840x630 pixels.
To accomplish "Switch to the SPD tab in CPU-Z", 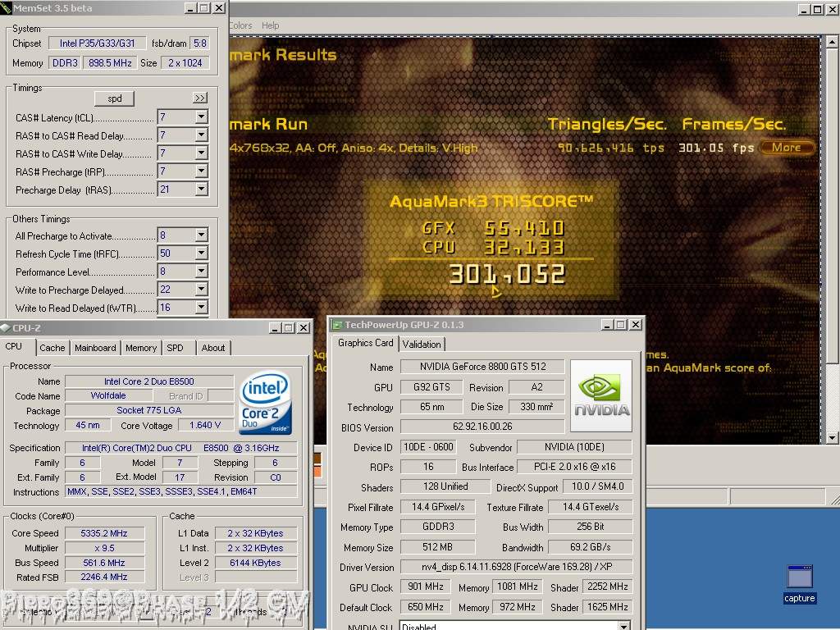I will click(176, 348).
